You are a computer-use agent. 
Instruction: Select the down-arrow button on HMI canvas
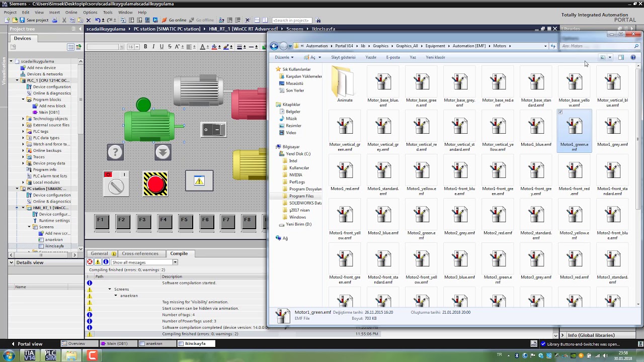coord(163,152)
